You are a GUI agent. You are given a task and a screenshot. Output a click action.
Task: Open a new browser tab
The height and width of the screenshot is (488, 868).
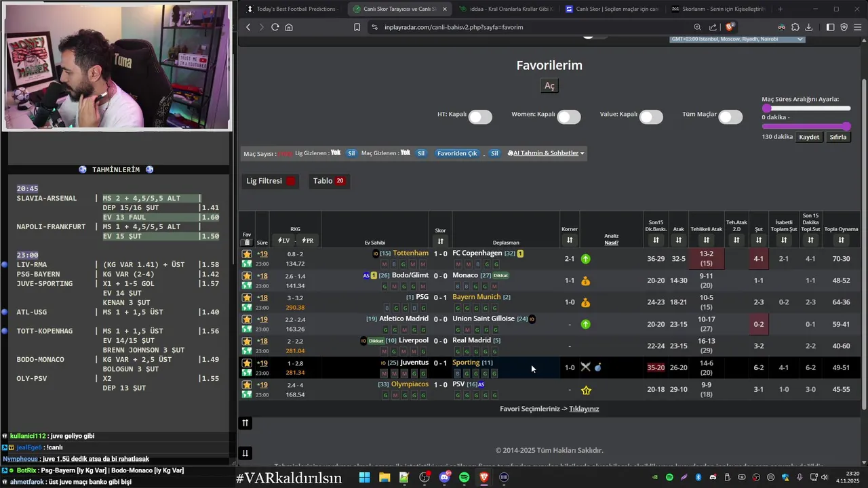click(780, 9)
